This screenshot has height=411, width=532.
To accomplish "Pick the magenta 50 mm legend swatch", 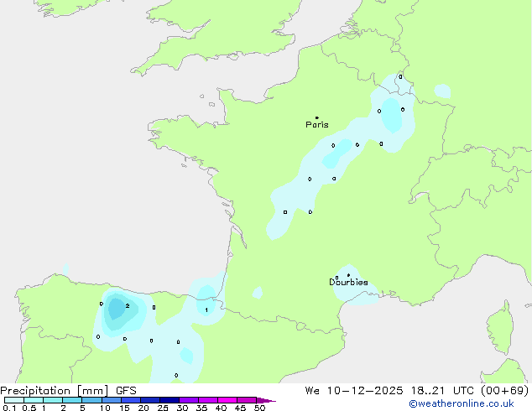I will click(247, 400).
